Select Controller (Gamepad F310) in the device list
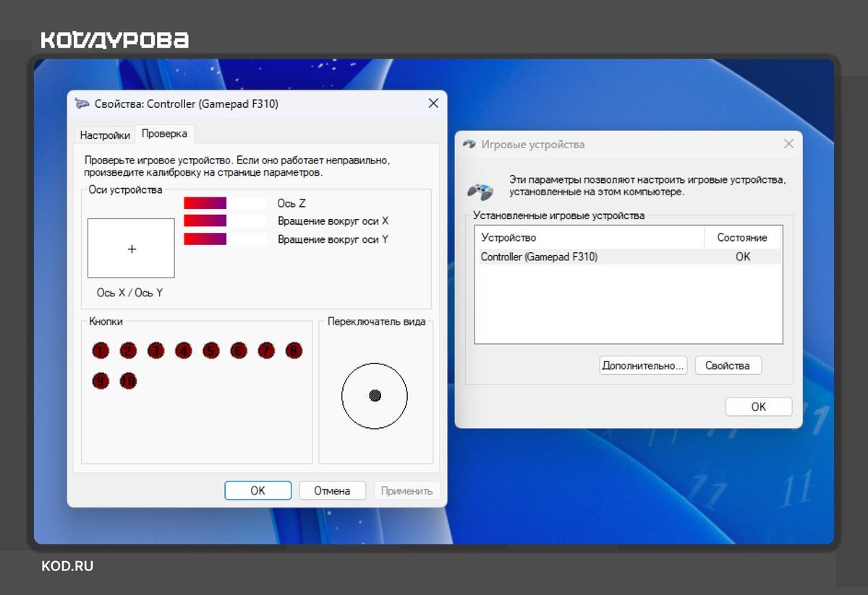The height and width of the screenshot is (595, 868). point(629,257)
